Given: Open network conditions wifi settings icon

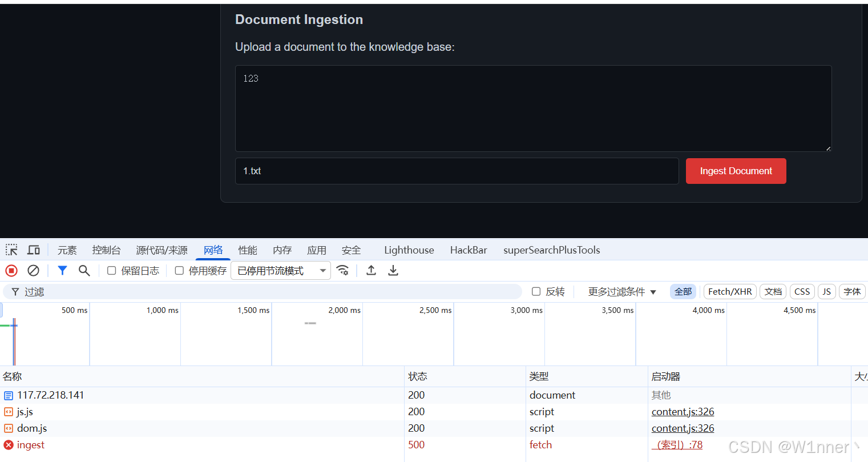Looking at the screenshot, I should 342,271.
